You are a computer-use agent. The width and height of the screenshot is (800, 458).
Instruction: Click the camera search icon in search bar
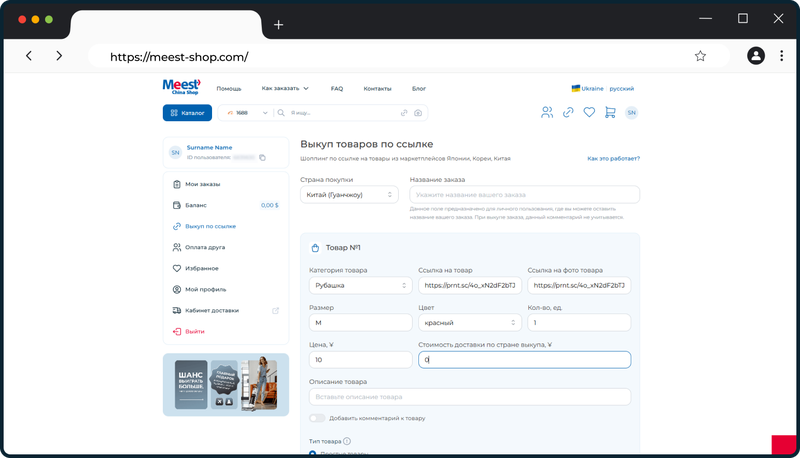[x=418, y=113]
